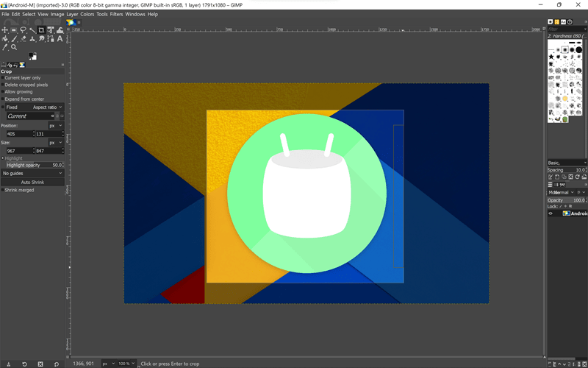Enable Expand from center checkbox
The image size is (588, 368).
3,99
